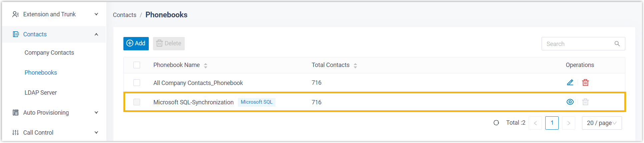This screenshot has width=644, height=143.
Task: Open the 20 / page dropdown
Action: point(601,123)
